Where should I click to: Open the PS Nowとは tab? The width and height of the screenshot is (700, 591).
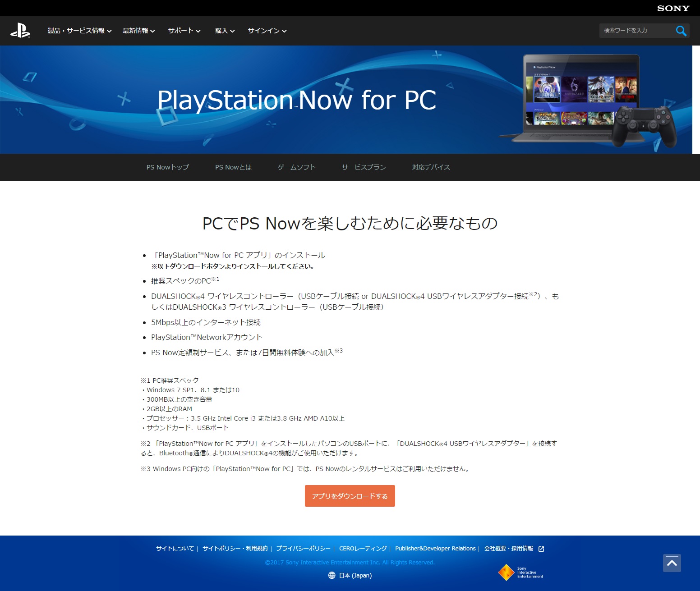pos(233,167)
